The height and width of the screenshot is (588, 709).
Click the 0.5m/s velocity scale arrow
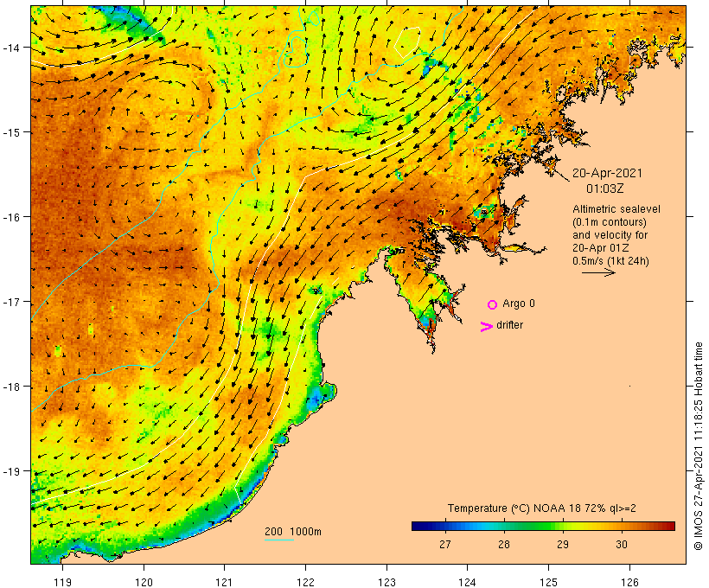coord(598,272)
